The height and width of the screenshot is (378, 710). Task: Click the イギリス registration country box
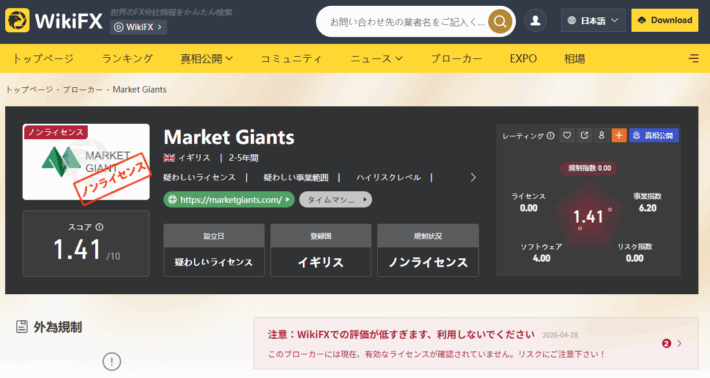pyautogui.click(x=321, y=250)
